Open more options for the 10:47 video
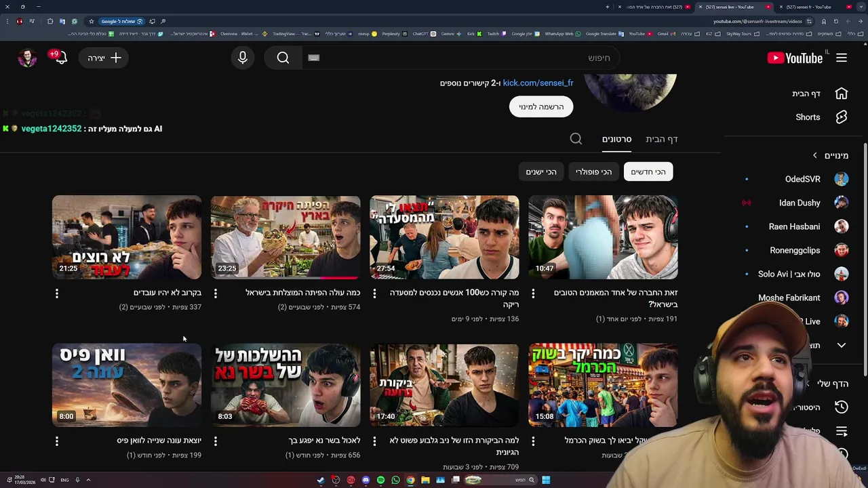The height and width of the screenshot is (488, 868). (x=533, y=293)
